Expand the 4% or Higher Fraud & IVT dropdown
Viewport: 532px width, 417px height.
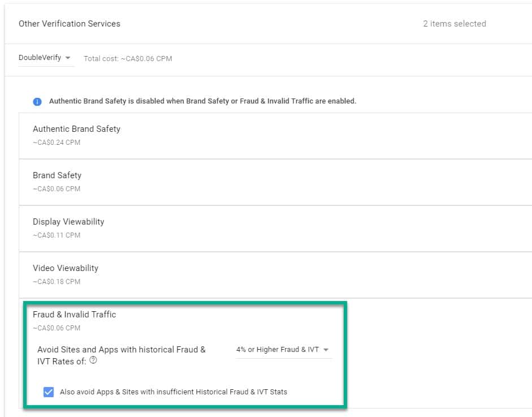tap(283, 350)
